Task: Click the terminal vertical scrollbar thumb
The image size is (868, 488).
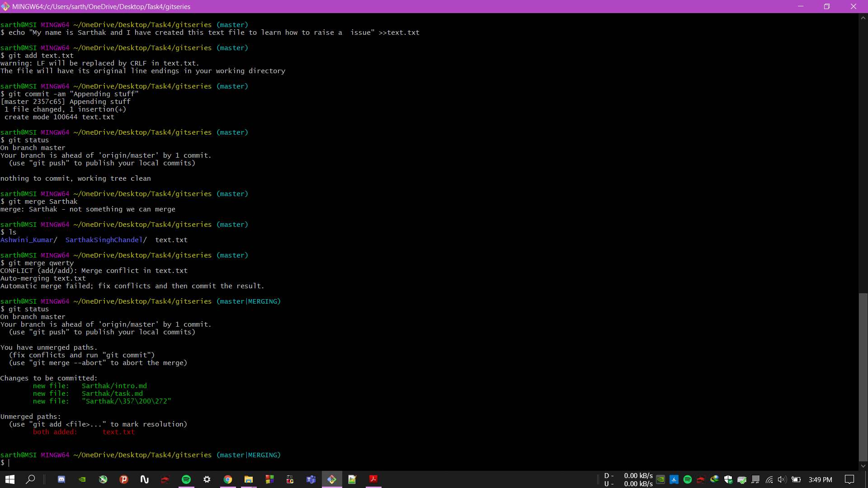Action: pyautogui.click(x=863, y=377)
